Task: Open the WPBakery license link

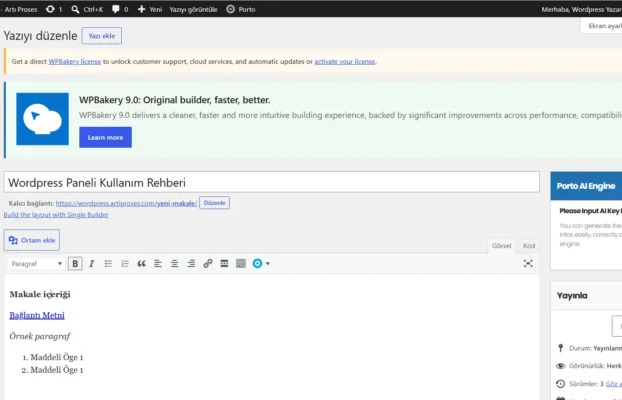Action: point(75,62)
